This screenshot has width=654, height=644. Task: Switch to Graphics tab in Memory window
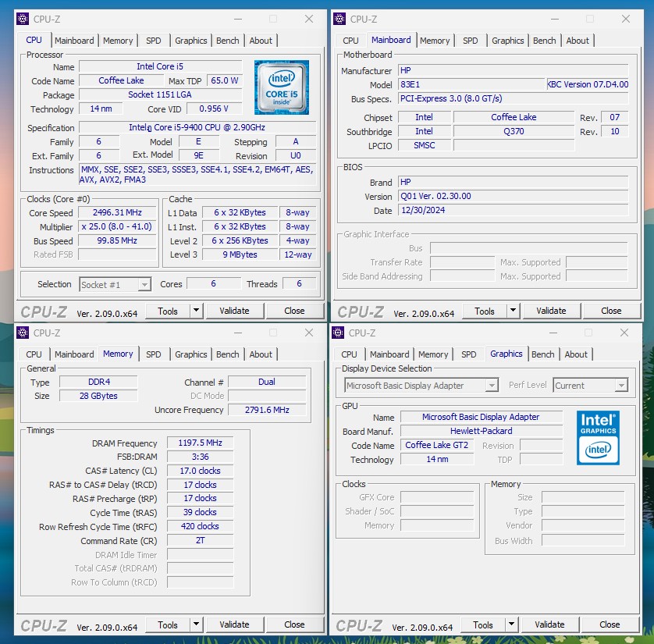point(191,354)
